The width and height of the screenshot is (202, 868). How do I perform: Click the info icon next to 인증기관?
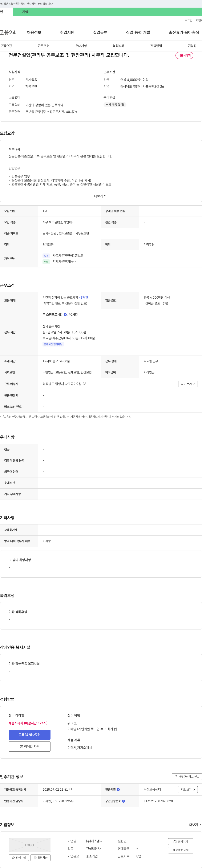pos(118,790)
